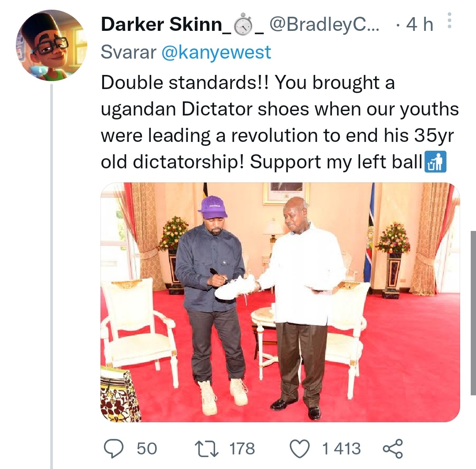This screenshot has height=469, width=476.
Task: Click the reply count 50
Action: pyautogui.click(x=147, y=449)
